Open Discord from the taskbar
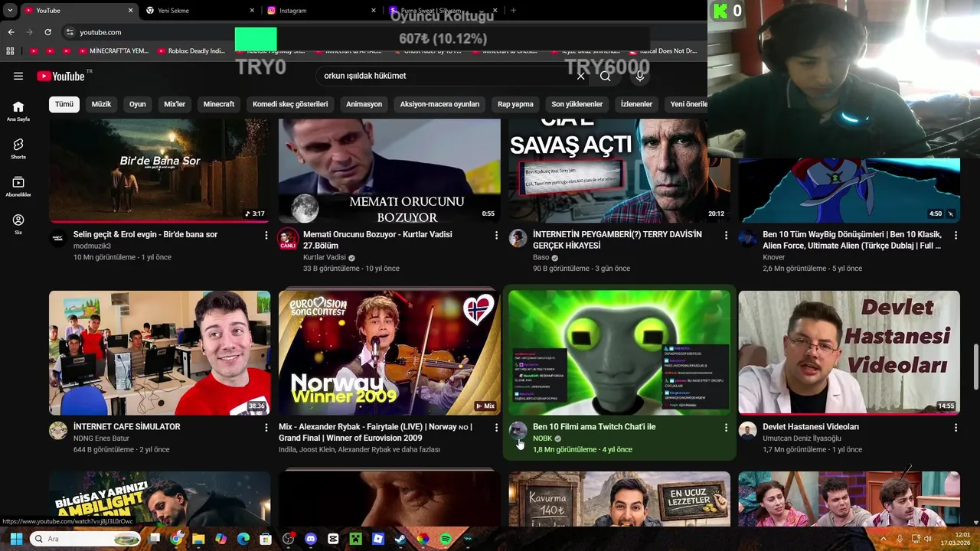This screenshot has width=980, height=551. coord(311,539)
